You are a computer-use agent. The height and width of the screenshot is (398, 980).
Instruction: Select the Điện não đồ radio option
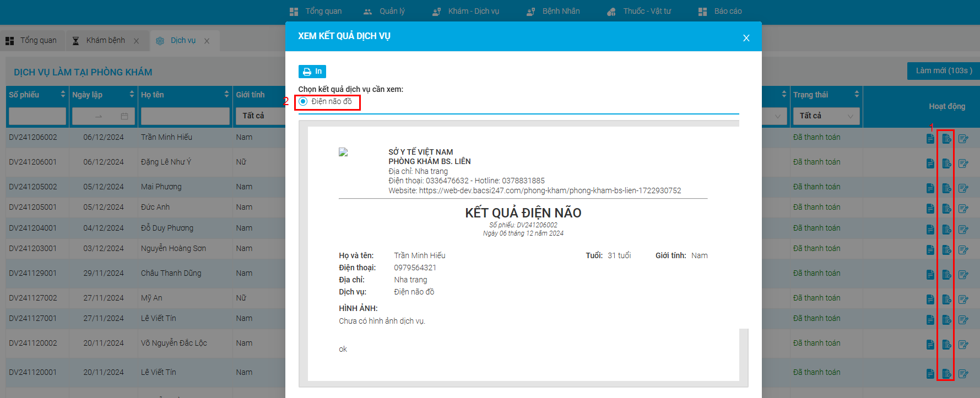pyautogui.click(x=303, y=101)
